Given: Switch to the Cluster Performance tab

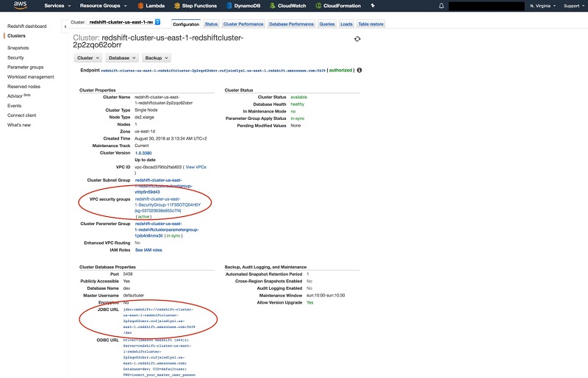Looking at the screenshot, I should 243,24.
